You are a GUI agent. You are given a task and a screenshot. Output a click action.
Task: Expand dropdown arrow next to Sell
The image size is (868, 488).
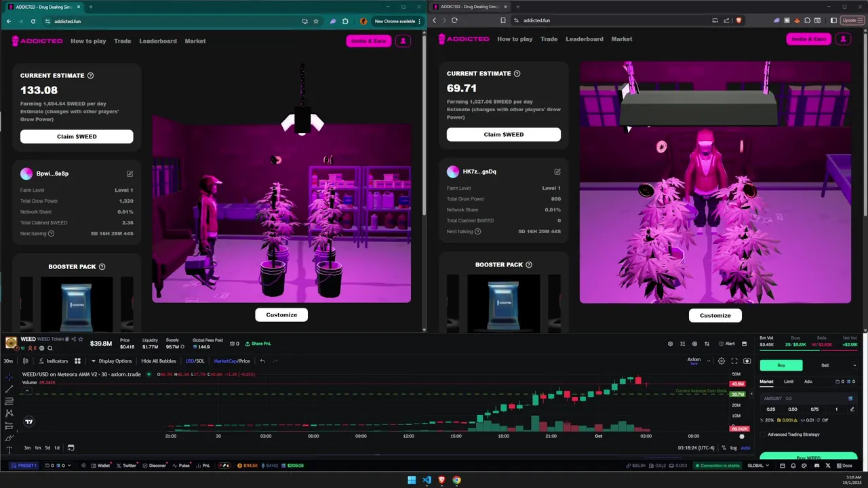click(854, 365)
